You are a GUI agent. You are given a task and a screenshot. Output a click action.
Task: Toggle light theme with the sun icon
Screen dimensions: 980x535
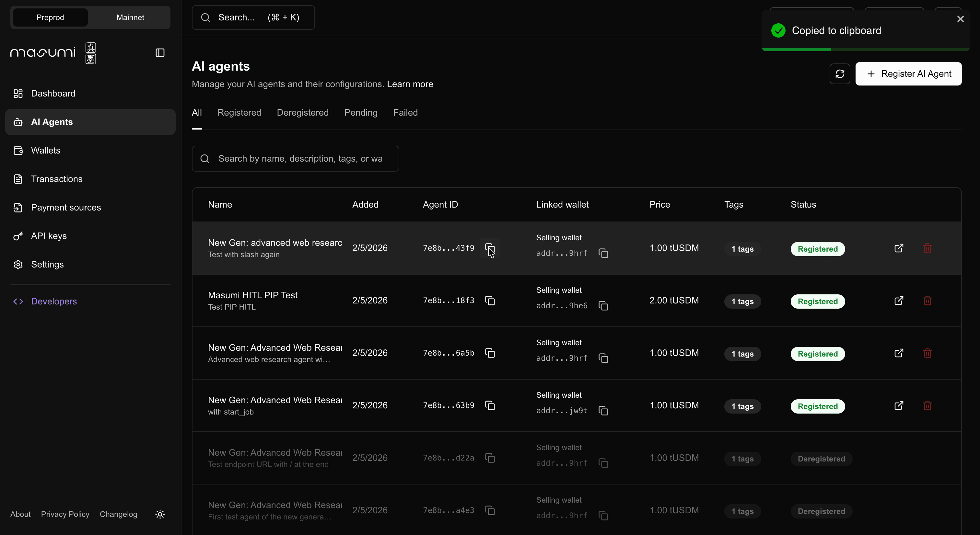160,514
